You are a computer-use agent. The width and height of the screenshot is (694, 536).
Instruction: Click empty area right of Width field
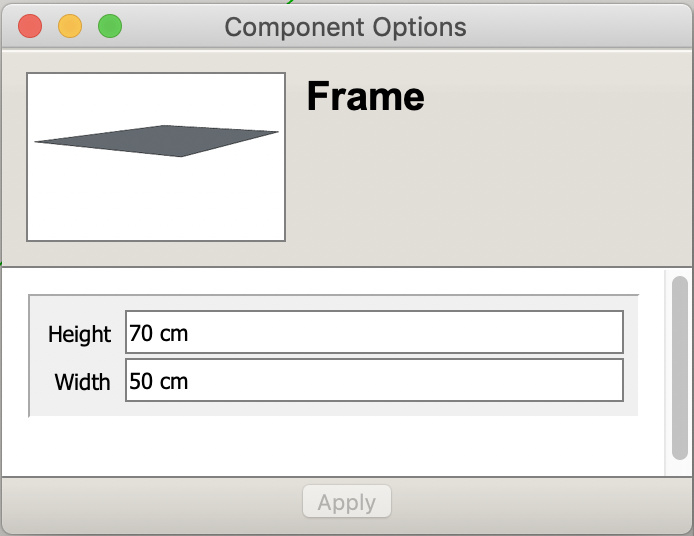(631, 380)
